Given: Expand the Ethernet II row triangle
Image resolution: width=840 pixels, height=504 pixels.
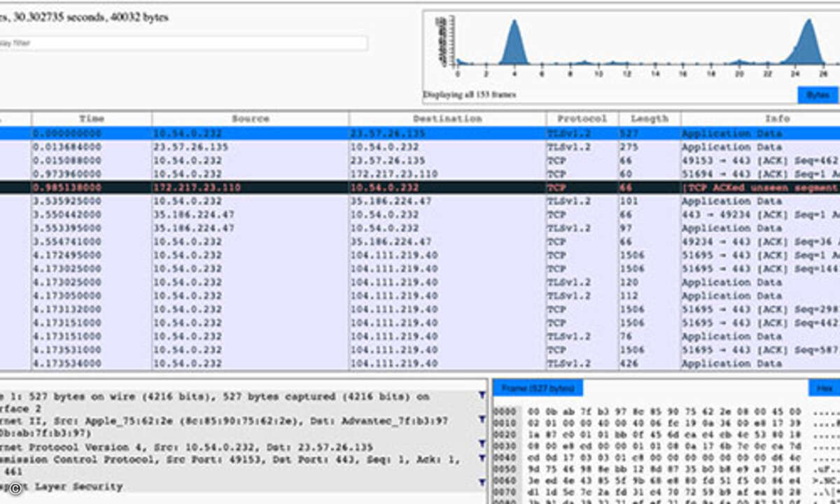Looking at the screenshot, I should pyautogui.click(x=482, y=419).
